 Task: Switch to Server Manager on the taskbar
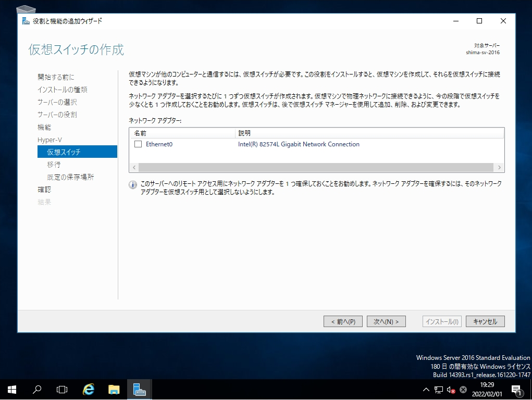coord(140,390)
